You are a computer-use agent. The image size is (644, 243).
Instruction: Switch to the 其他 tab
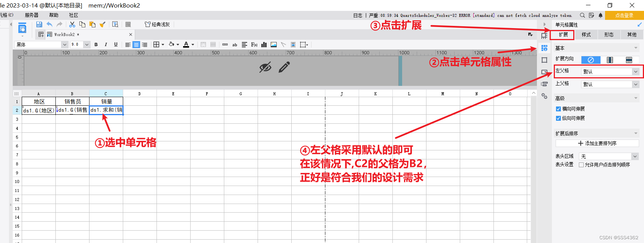point(632,34)
